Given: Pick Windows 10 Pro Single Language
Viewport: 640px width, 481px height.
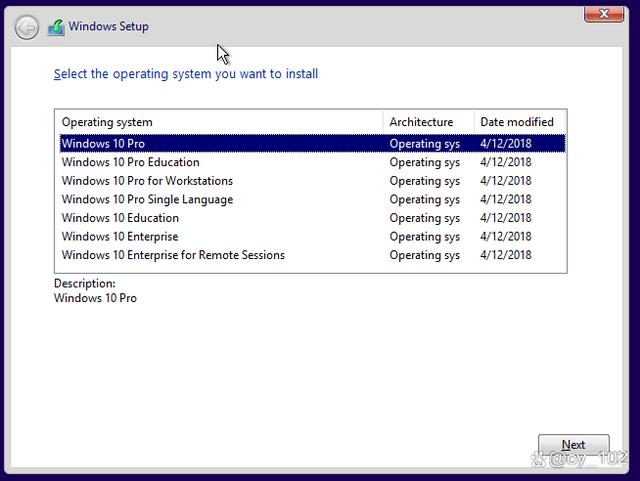Looking at the screenshot, I should pos(313,200).
